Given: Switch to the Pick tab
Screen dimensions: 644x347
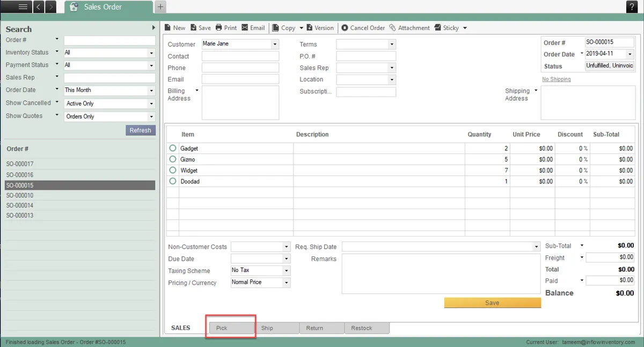Looking at the screenshot, I should tap(231, 328).
